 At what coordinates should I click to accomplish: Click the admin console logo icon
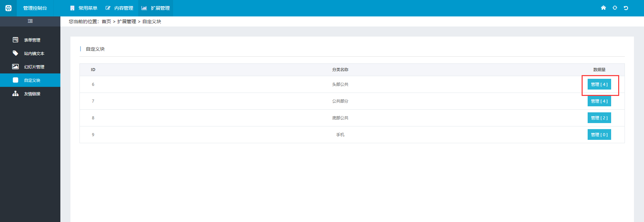(8, 8)
